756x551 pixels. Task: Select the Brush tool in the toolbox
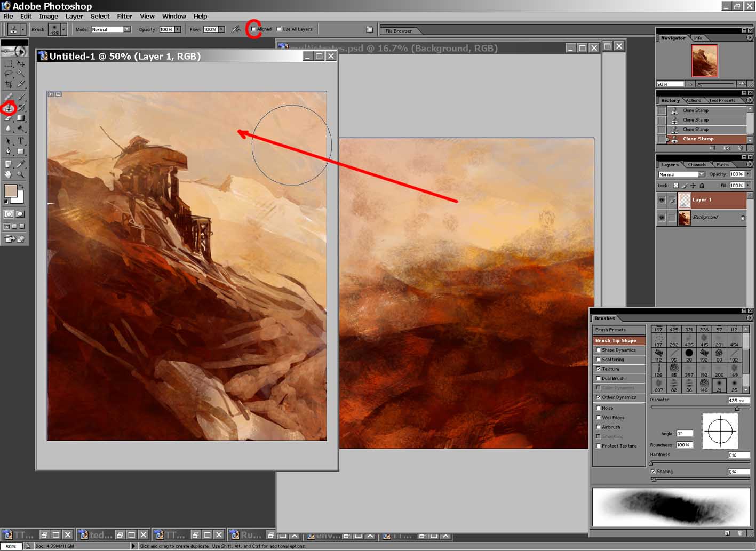pos(21,97)
